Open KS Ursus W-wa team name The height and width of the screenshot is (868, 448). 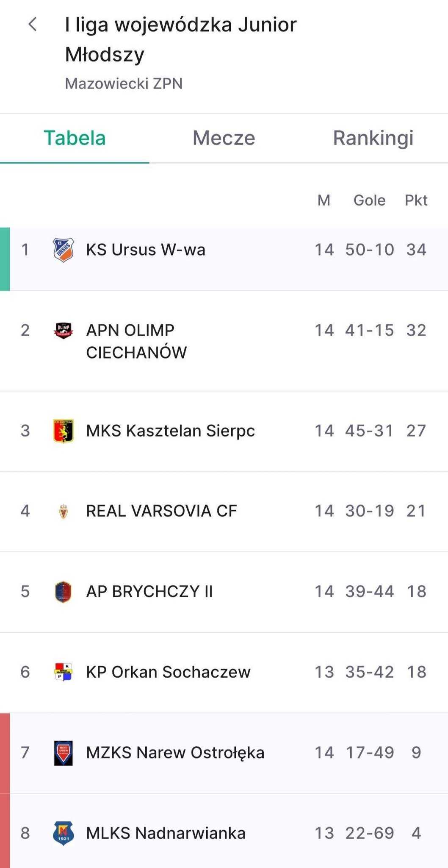click(146, 250)
